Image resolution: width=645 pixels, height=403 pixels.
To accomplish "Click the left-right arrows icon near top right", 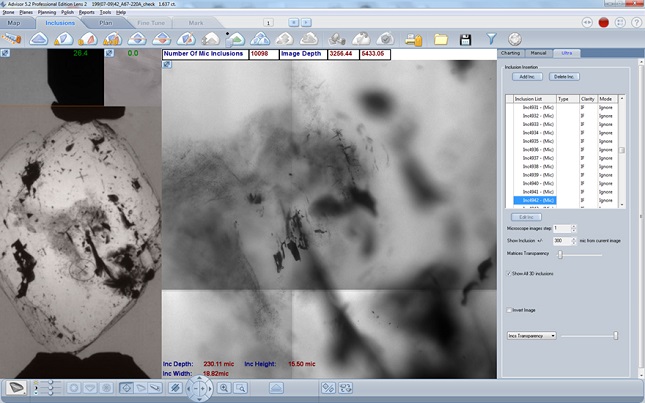I will (x=587, y=23).
